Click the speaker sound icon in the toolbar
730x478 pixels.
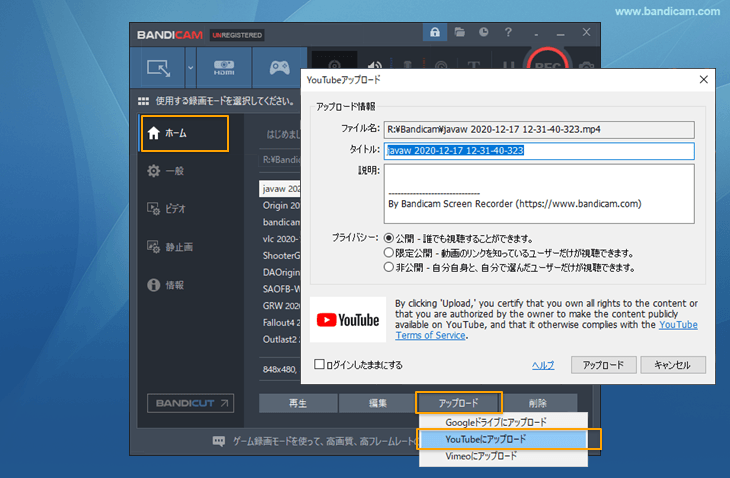(x=374, y=65)
